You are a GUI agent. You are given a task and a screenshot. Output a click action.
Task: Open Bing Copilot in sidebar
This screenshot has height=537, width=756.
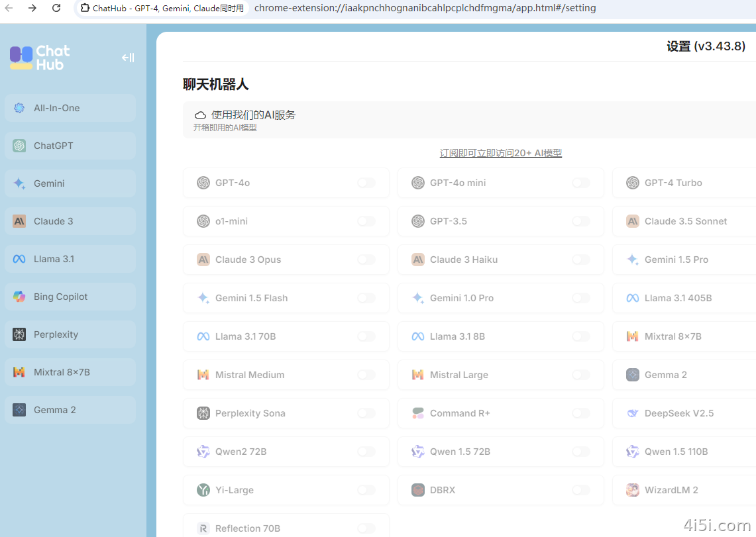tap(70, 297)
